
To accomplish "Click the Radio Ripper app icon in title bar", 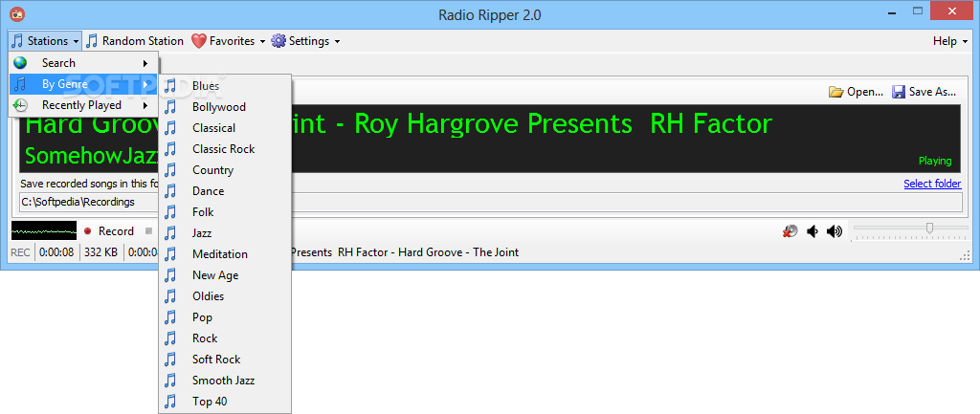I will (17, 13).
